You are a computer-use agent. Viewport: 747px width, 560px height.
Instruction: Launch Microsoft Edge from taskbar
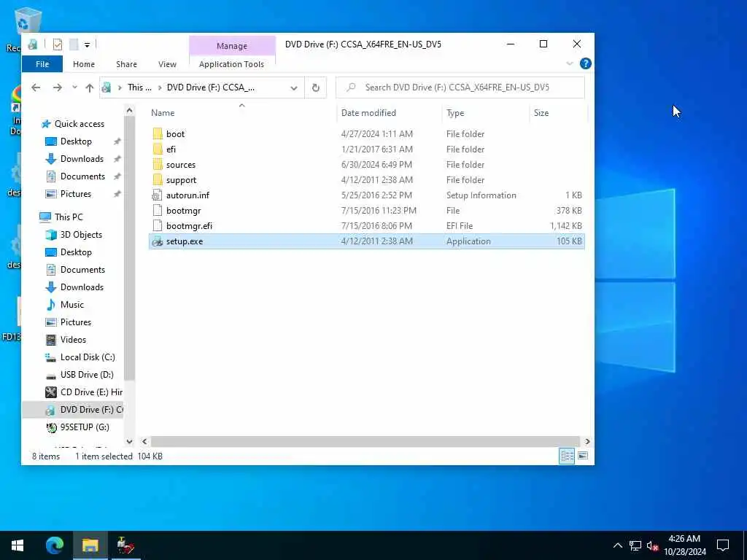54,545
